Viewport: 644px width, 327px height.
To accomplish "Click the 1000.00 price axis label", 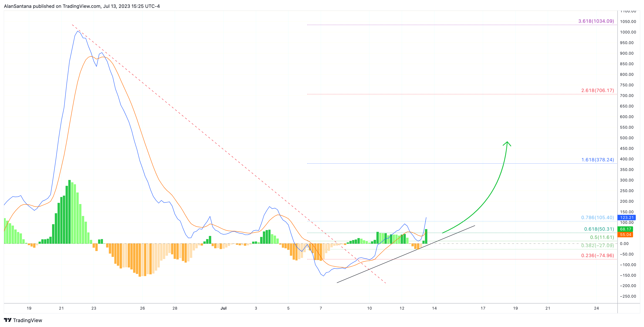I will [x=628, y=32].
